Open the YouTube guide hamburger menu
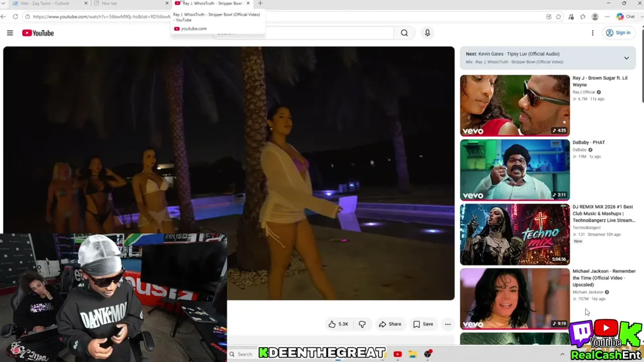The width and height of the screenshot is (644, 362). (x=10, y=33)
